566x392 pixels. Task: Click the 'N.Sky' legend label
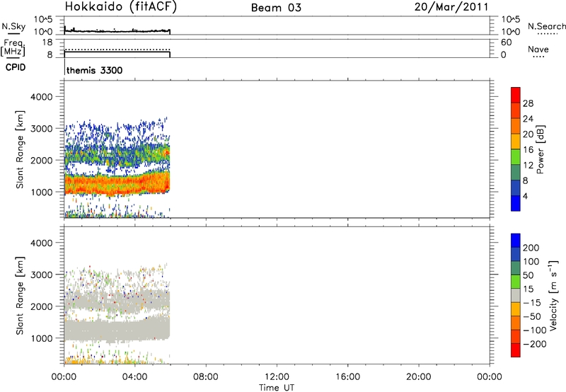click(x=13, y=26)
